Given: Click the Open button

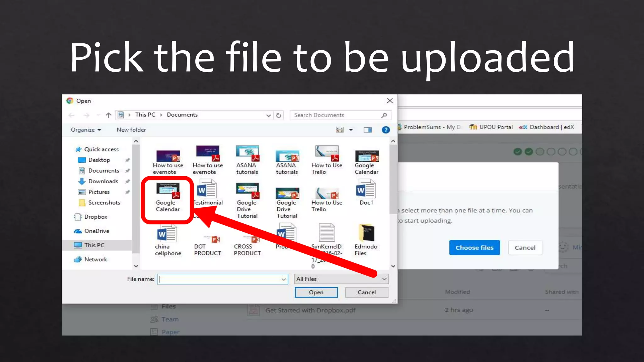Looking at the screenshot, I should point(316,292).
